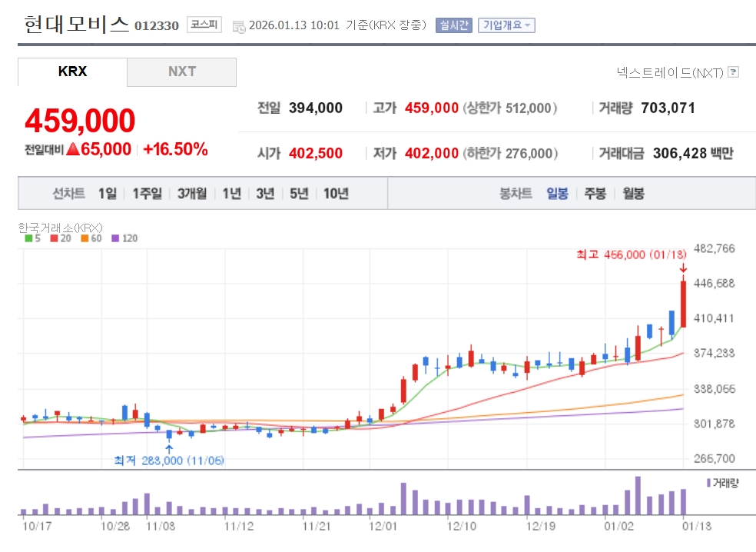Show the 3개월 line chart

point(191,194)
